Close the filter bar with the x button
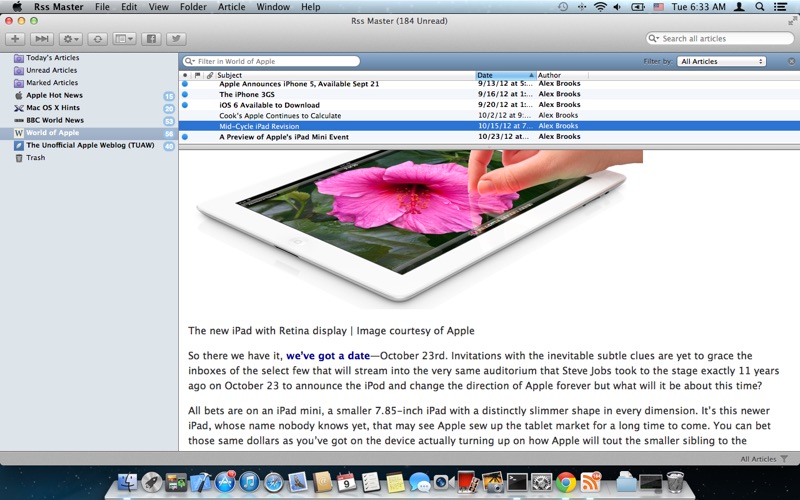This screenshot has width=800, height=500. point(791,61)
